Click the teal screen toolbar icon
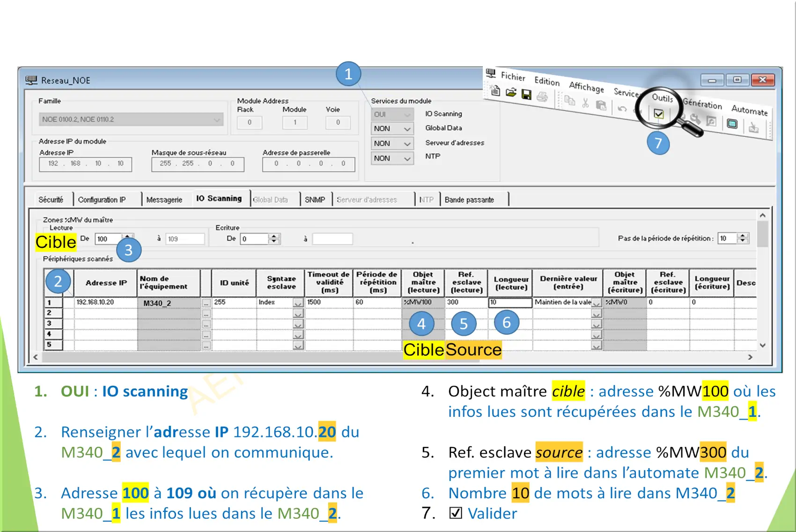Viewport: 796px width, 532px height. click(732, 124)
